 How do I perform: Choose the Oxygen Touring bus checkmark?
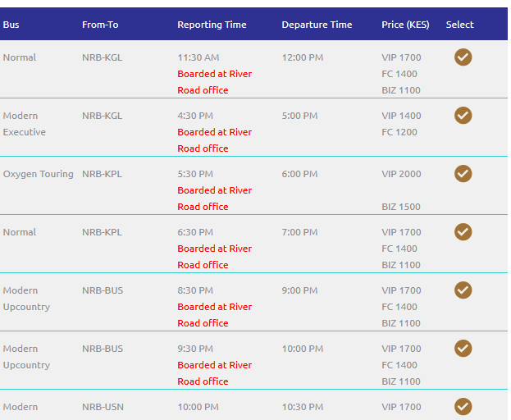tap(463, 174)
